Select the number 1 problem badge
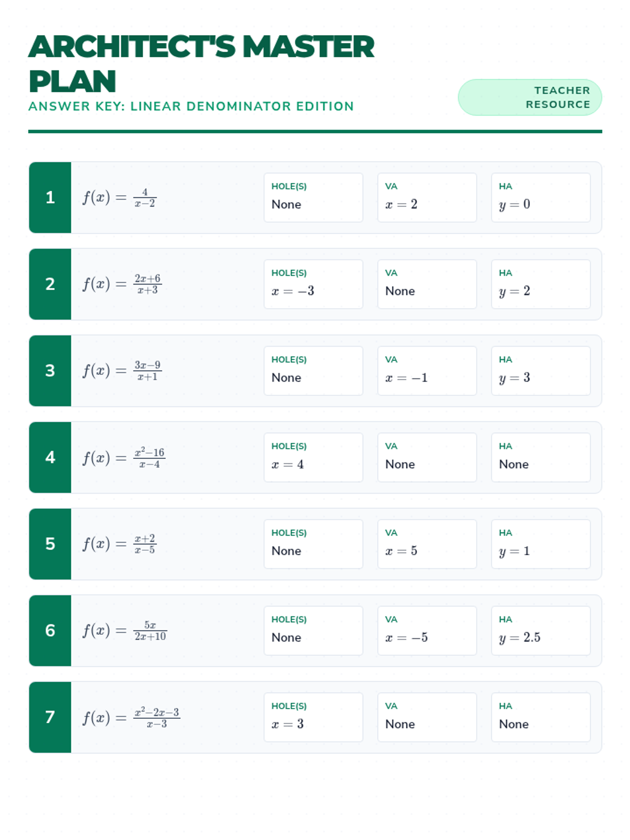The width and height of the screenshot is (630, 840). 50,197
